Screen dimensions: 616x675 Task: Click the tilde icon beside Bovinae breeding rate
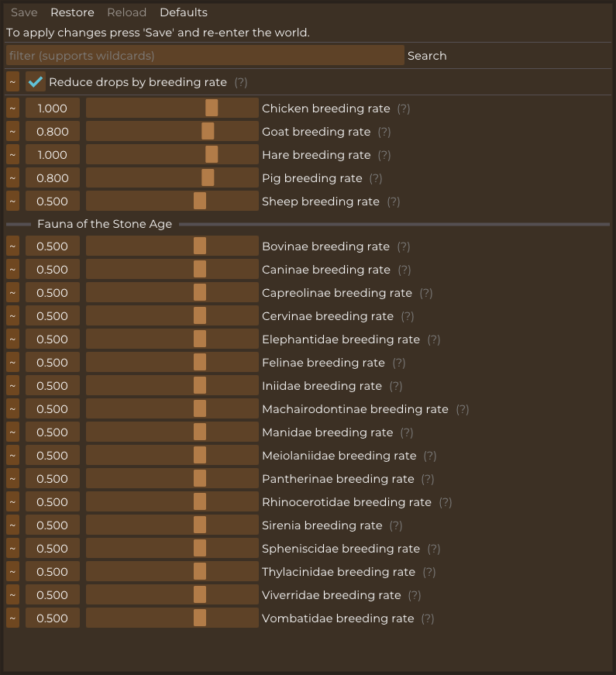pyautogui.click(x=12, y=246)
